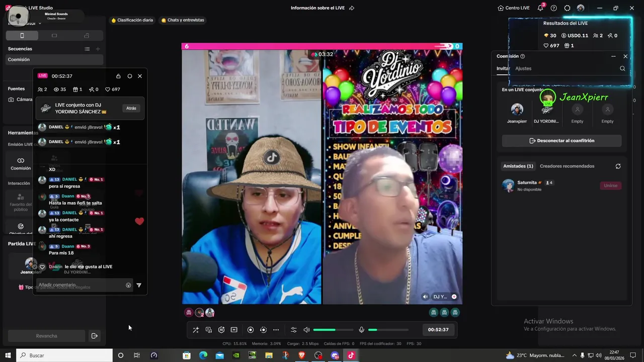Open chat popup settings gear

(130, 76)
